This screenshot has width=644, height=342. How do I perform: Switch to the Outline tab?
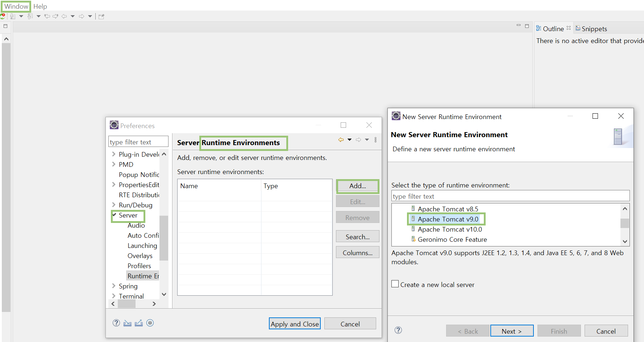click(x=553, y=29)
